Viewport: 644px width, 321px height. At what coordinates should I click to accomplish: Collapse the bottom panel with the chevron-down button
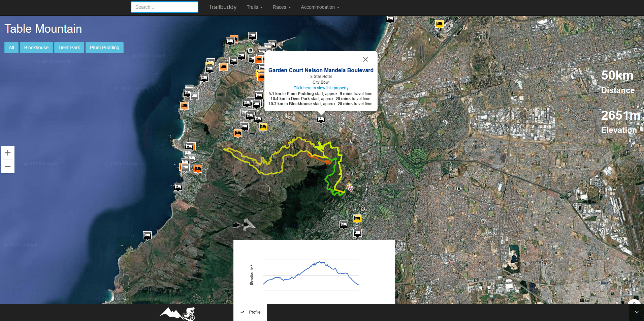tap(637, 312)
